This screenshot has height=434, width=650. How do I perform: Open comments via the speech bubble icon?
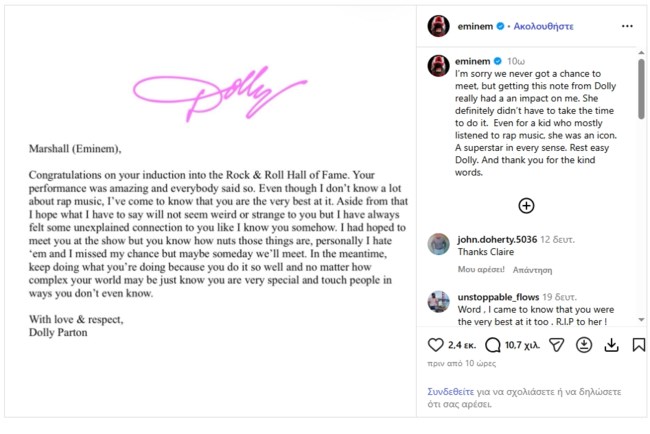click(x=492, y=345)
